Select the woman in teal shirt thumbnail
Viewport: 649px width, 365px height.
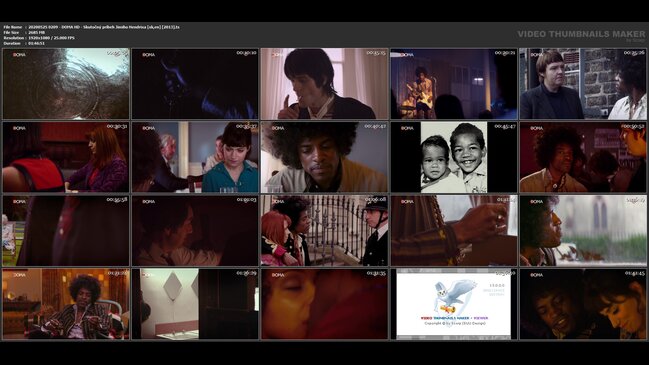[195, 157]
